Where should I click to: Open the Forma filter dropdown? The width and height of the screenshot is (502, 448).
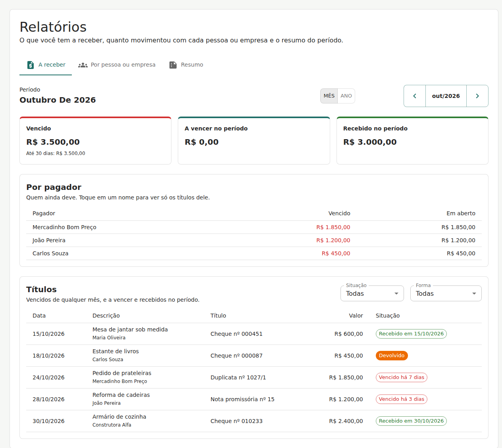[x=446, y=293]
